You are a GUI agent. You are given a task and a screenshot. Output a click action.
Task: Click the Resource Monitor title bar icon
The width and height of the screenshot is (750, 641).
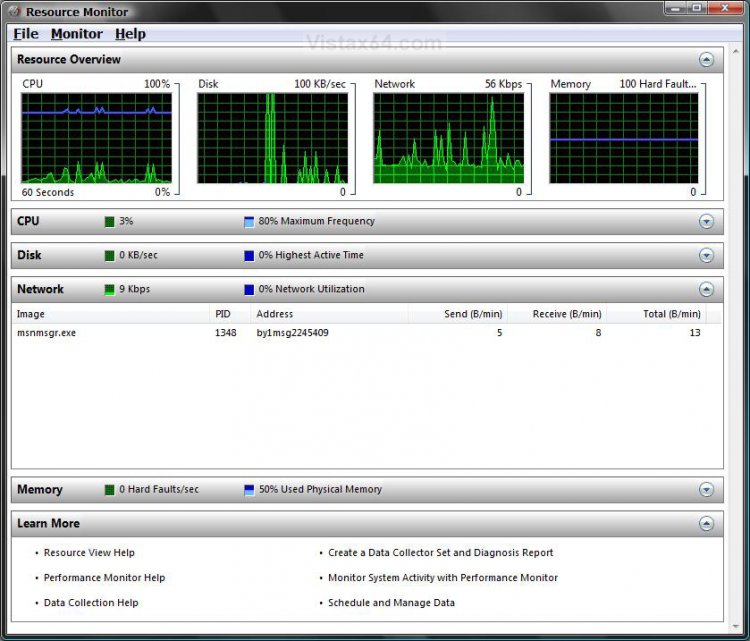pyautogui.click(x=14, y=12)
